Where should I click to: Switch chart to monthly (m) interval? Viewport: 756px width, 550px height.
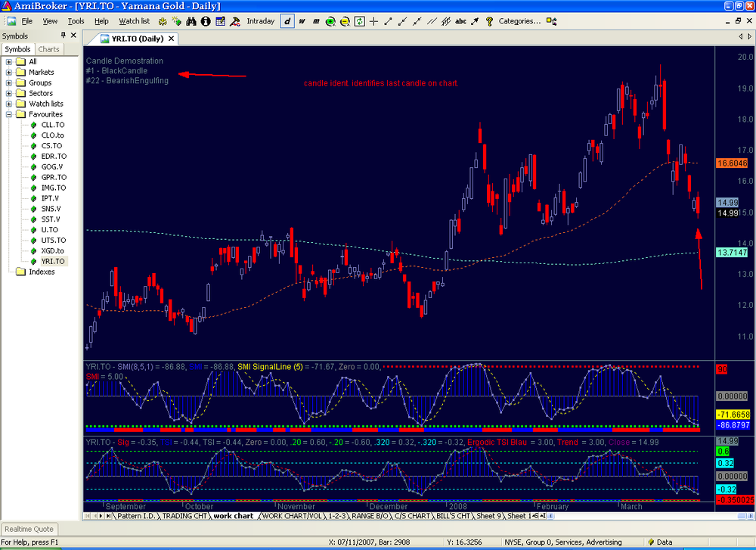(316, 21)
